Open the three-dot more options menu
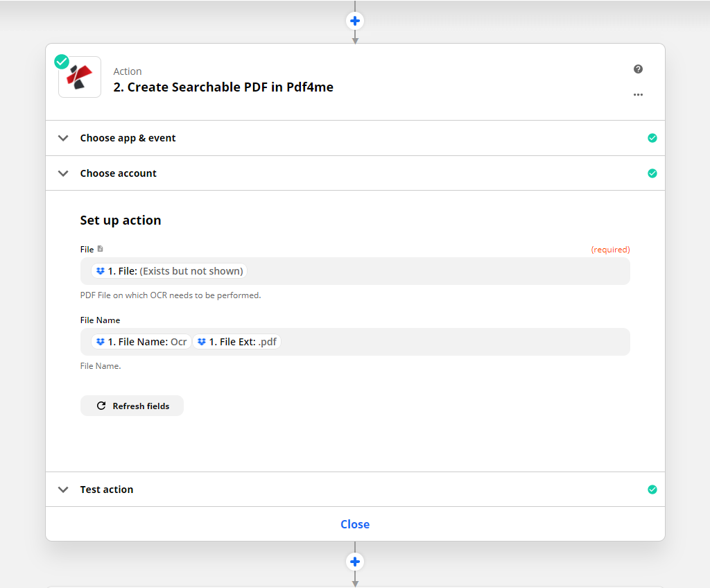The height and width of the screenshot is (588, 710). click(638, 95)
